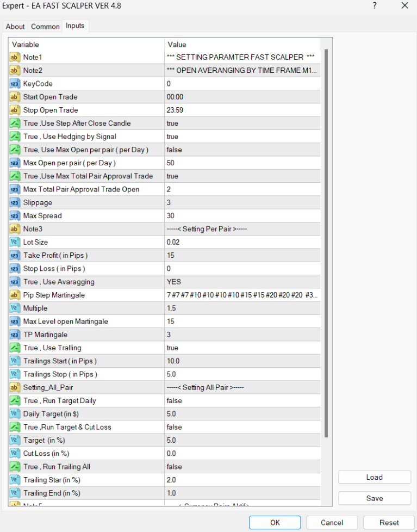The height and width of the screenshot is (532, 417).
Task: Click the integer icon beside KeyCode
Action: [15, 84]
